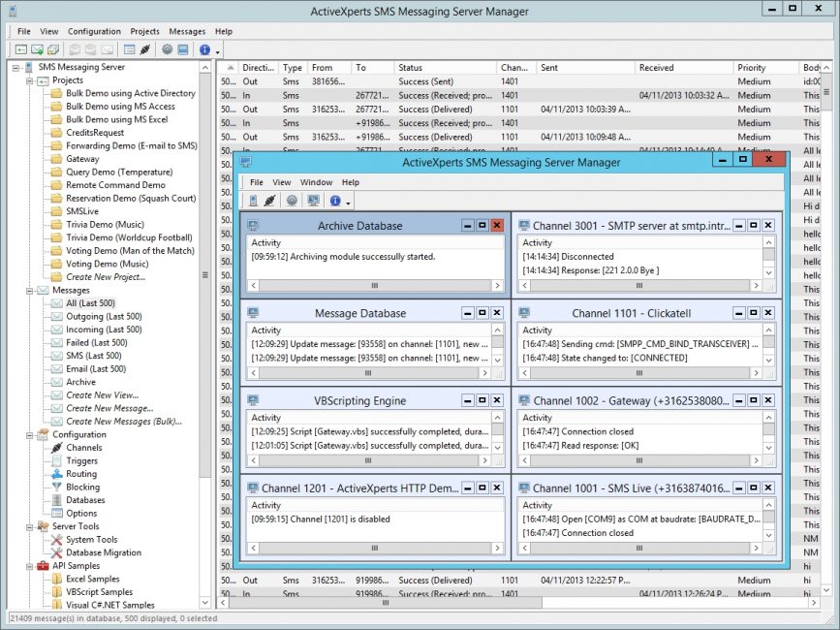Select Create New Project... in the tree
Screen dimensions: 840x630
106,277
